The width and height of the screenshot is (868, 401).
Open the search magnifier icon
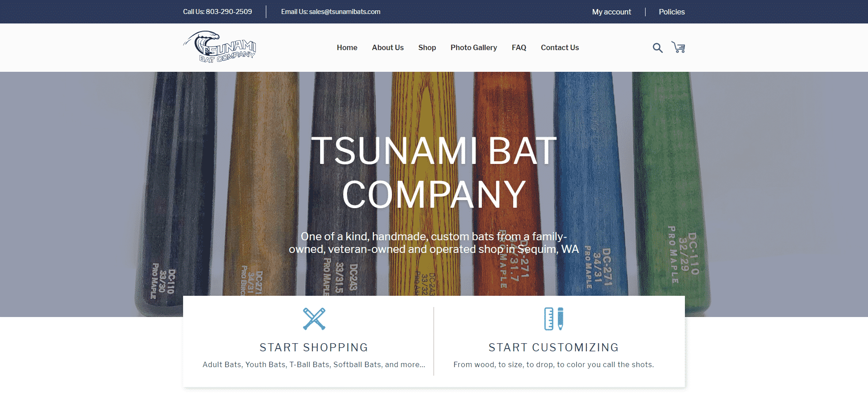(x=657, y=47)
